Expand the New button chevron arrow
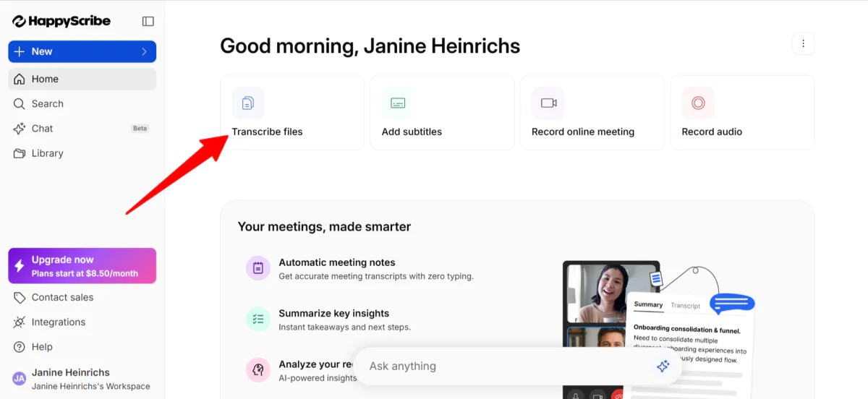868x399 pixels. [144, 51]
